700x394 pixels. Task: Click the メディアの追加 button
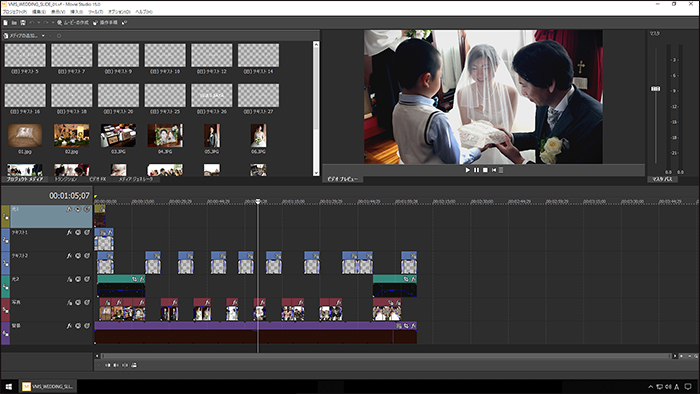coord(21,36)
